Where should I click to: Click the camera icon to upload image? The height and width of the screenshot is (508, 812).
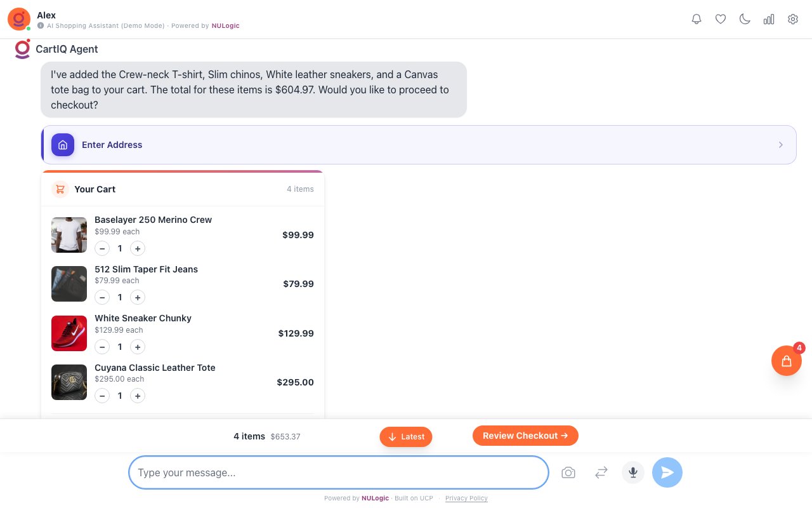click(x=568, y=472)
